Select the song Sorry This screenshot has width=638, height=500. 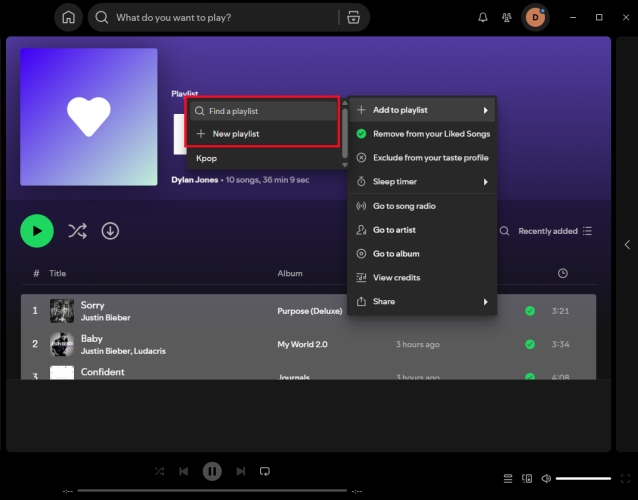click(92, 305)
